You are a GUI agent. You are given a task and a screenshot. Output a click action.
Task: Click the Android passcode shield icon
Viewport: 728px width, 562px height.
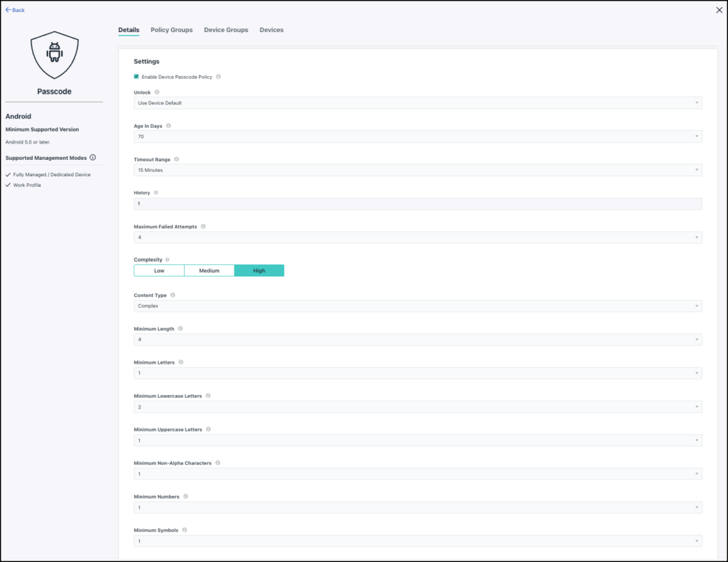pyautogui.click(x=55, y=55)
